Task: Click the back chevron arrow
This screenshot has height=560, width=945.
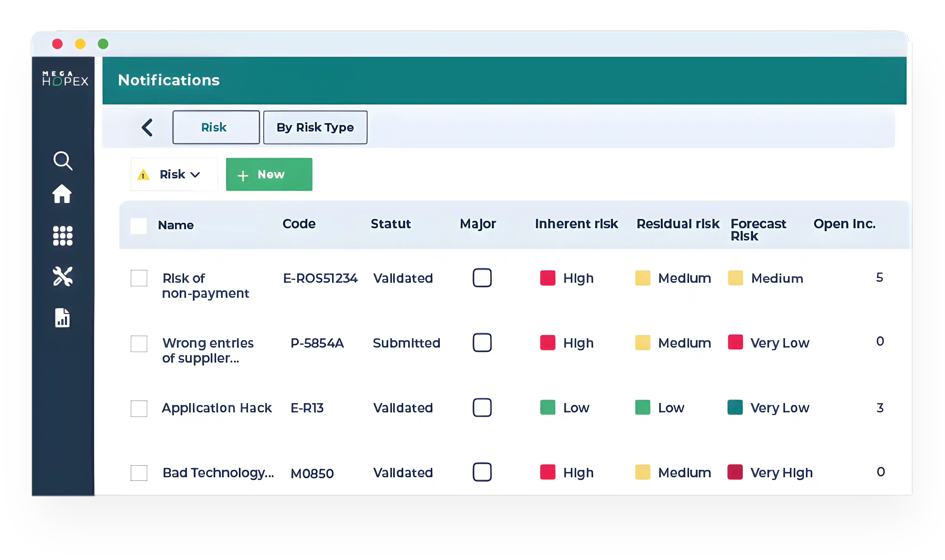Action: click(147, 128)
